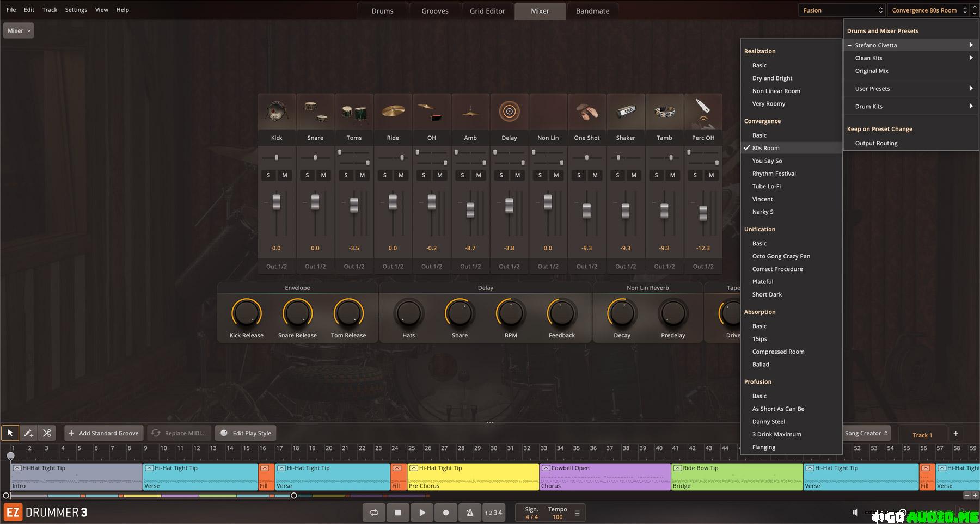The image size is (980, 524).
Task: Activate the scissors cut tool
Action: (x=47, y=433)
